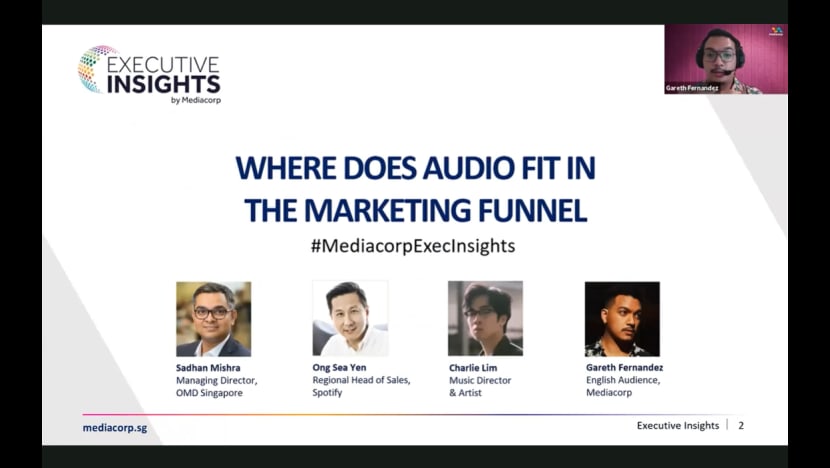
Task: Click 'Music Director' text
Action: [x=480, y=380]
